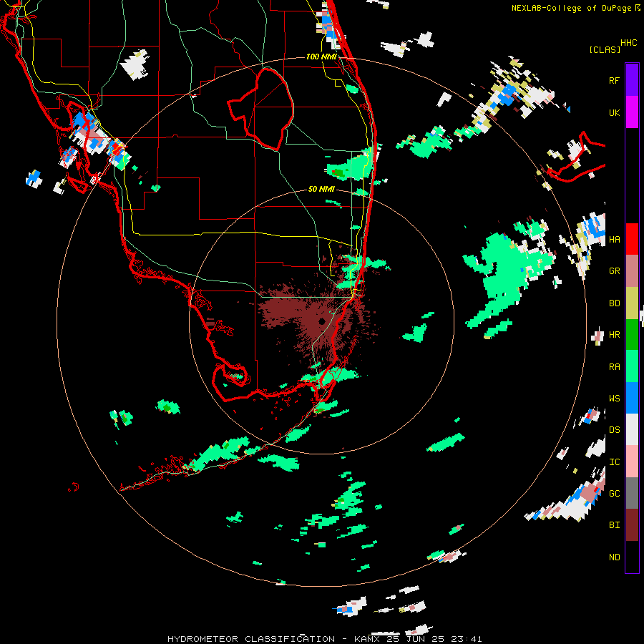Image resolution: width=644 pixels, height=644 pixels.
Task: Pick the light green RA swatch
Action: click(x=632, y=366)
